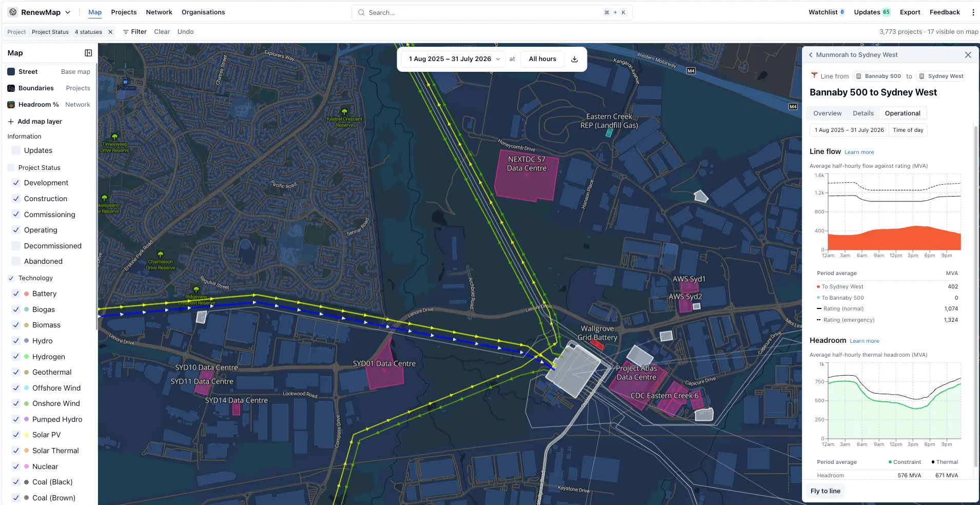Click the Filter icon in filter bar
Viewport: 980px width, 505px height.
tap(126, 32)
